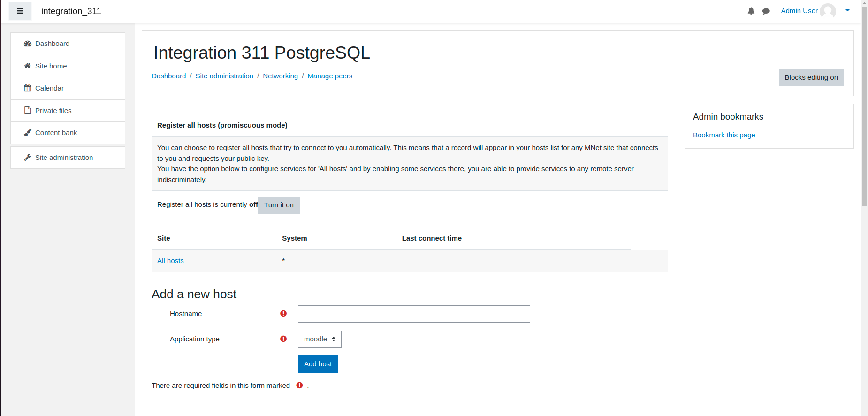Screen dimensions: 868x416
Task: Click the Blocks editing on button
Action: tap(811, 78)
